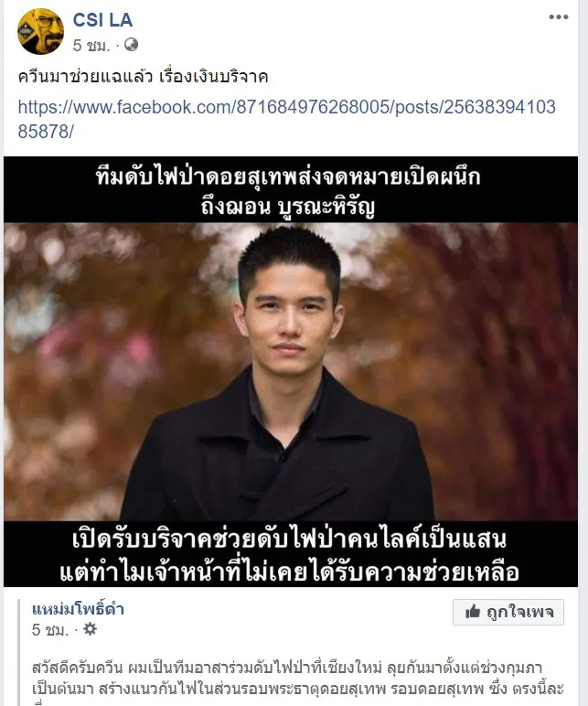Click the wrapped URL ending "85878/"
Screen dimensions: 588x706
pos(46,132)
